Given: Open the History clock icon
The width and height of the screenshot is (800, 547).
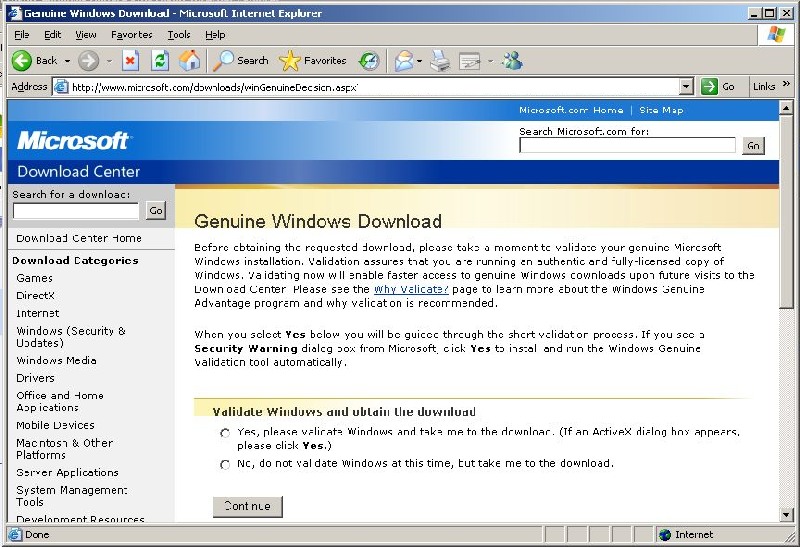Looking at the screenshot, I should click(369, 61).
